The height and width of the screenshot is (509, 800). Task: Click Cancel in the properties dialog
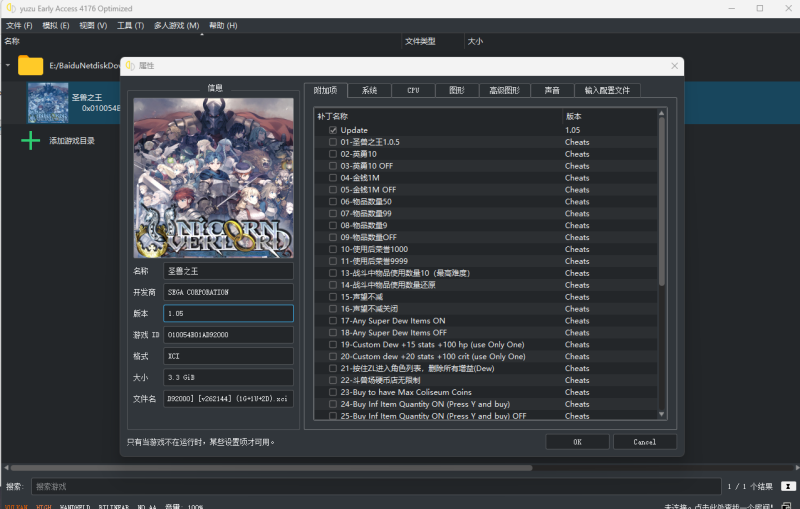644,442
